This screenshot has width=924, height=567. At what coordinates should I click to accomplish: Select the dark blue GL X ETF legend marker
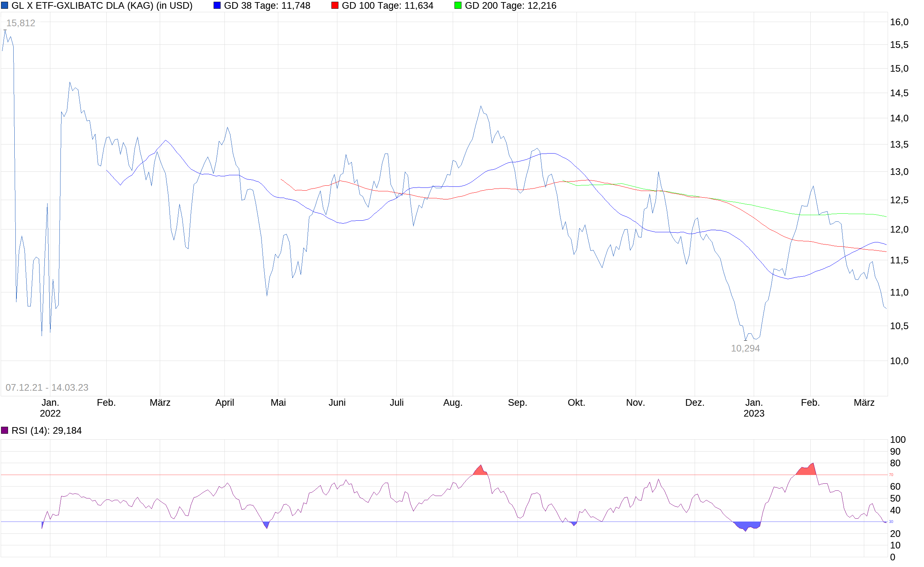coord(5,5)
